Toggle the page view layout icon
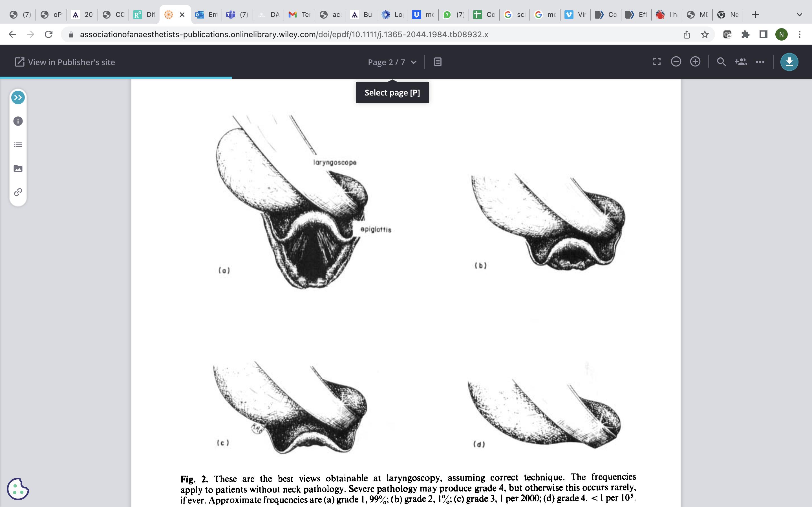 438,62
